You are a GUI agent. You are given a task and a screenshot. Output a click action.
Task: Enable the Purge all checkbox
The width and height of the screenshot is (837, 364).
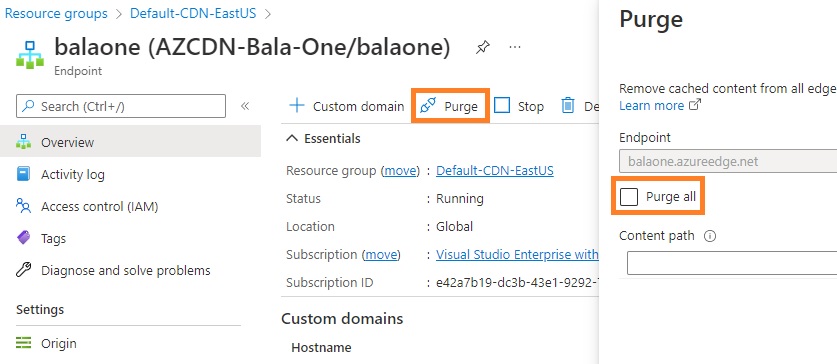tap(629, 196)
